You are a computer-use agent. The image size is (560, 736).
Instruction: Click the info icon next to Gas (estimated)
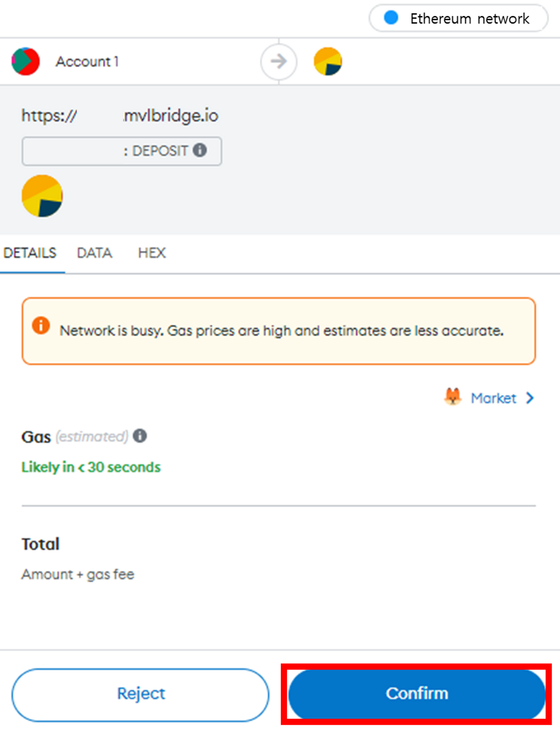pyautogui.click(x=140, y=436)
